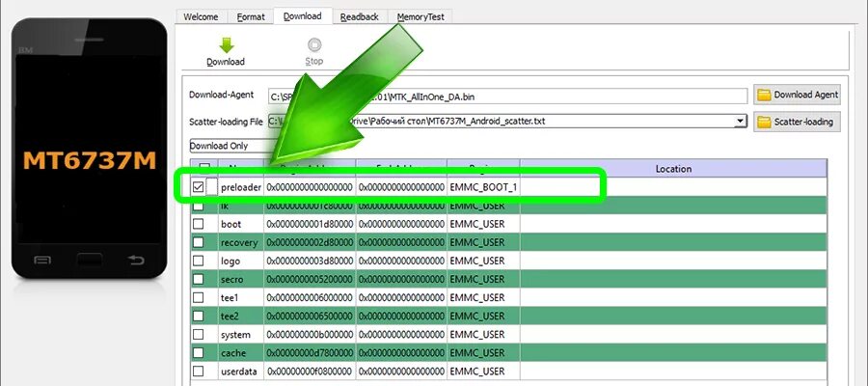Click the secro partition name
This screenshot has height=386, width=868.
231,279
